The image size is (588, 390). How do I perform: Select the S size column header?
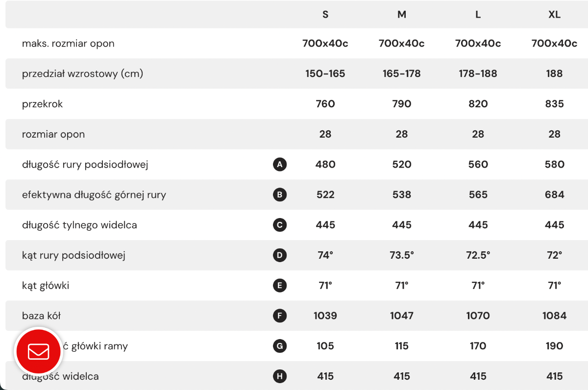pos(325,15)
